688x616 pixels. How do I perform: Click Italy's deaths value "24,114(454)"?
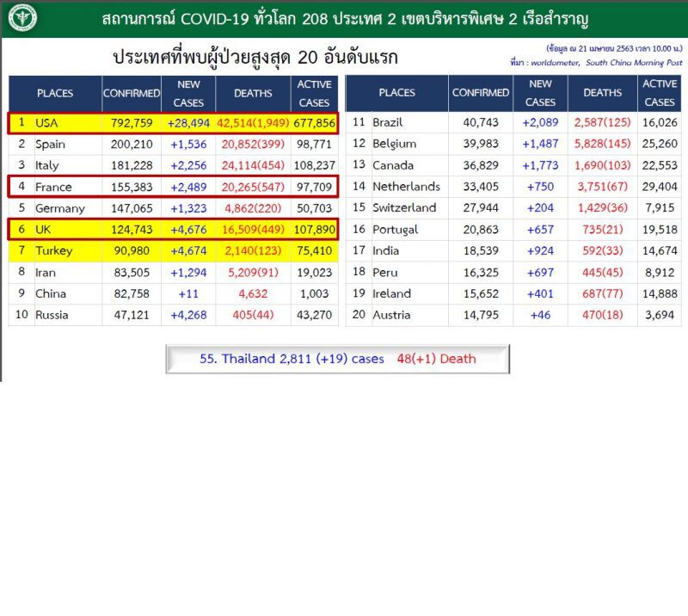click(x=253, y=165)
